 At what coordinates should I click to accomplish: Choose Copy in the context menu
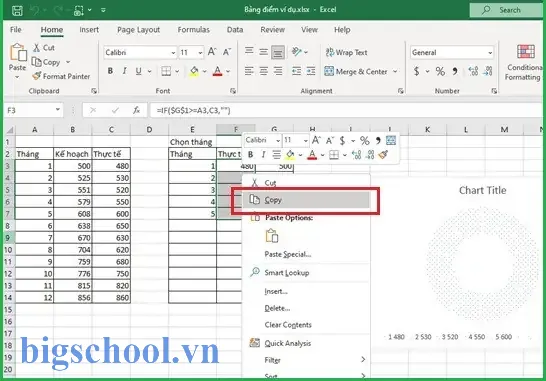(x=306, y=200)
